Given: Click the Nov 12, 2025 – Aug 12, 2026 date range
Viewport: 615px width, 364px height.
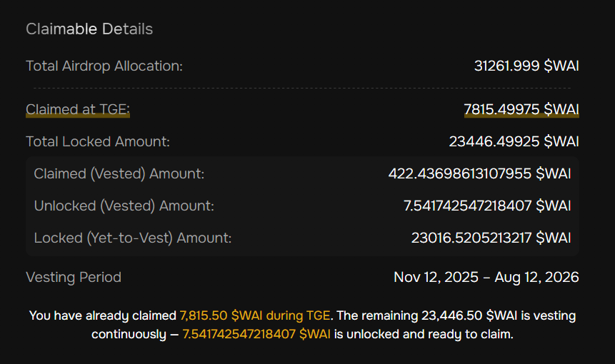Looking at the screenshot, I should [x=486, y=277].
